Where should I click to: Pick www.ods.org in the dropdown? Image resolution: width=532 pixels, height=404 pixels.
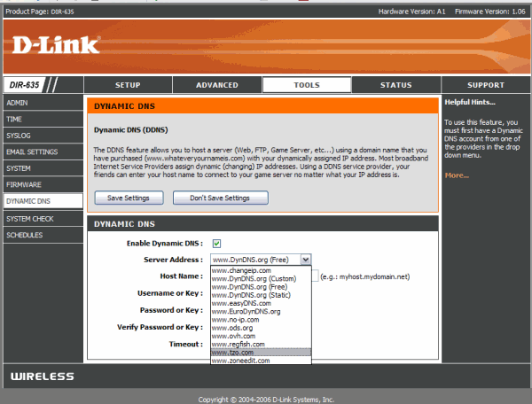click(x=261, y=328)
